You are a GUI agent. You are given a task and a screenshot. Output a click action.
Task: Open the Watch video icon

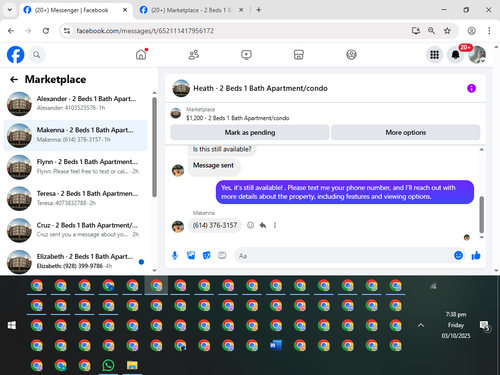pyautogui.click(x=246, y=54)
